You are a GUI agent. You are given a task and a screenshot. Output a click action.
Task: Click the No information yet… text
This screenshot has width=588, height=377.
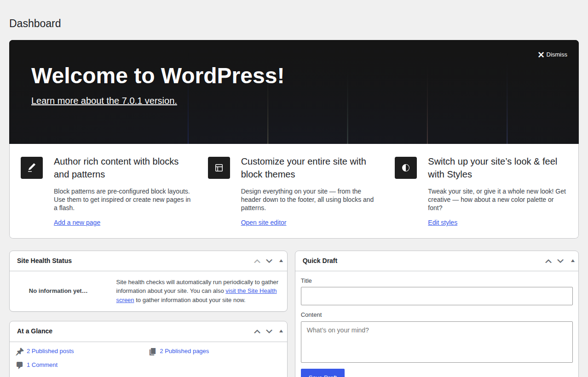coord(58,291)
